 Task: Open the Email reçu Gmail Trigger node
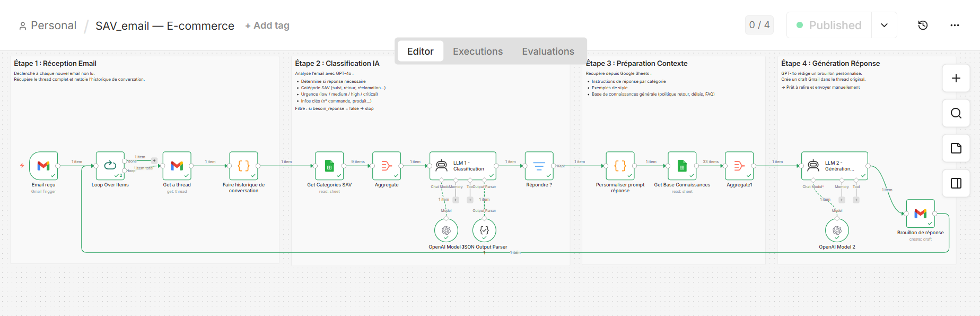coord(43,166)
